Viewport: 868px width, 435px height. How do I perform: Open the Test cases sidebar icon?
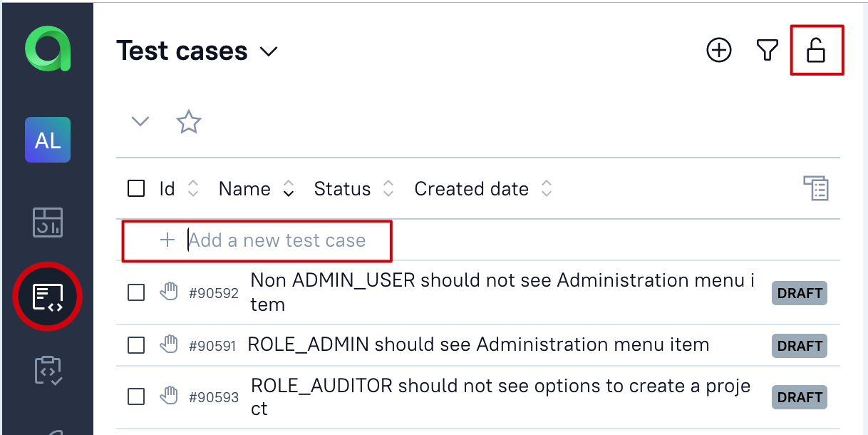click(48, 297)
